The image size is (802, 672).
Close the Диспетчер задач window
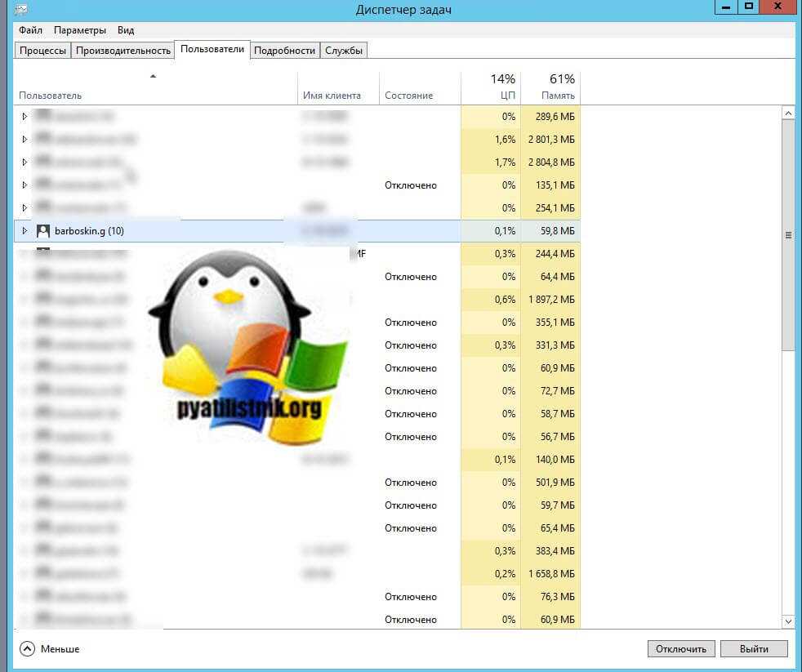pos(777,7)
